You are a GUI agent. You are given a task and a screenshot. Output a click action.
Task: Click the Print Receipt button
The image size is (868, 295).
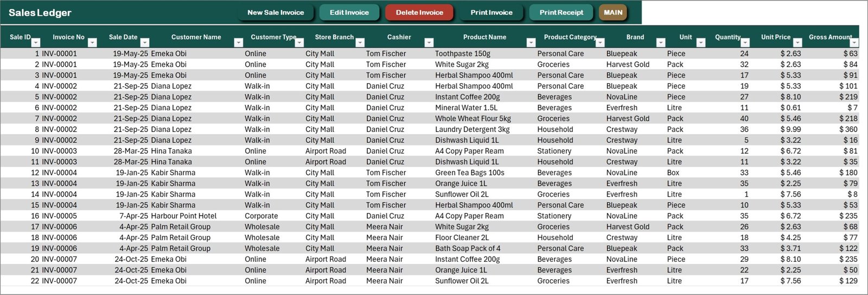click(x=561, y=12)
